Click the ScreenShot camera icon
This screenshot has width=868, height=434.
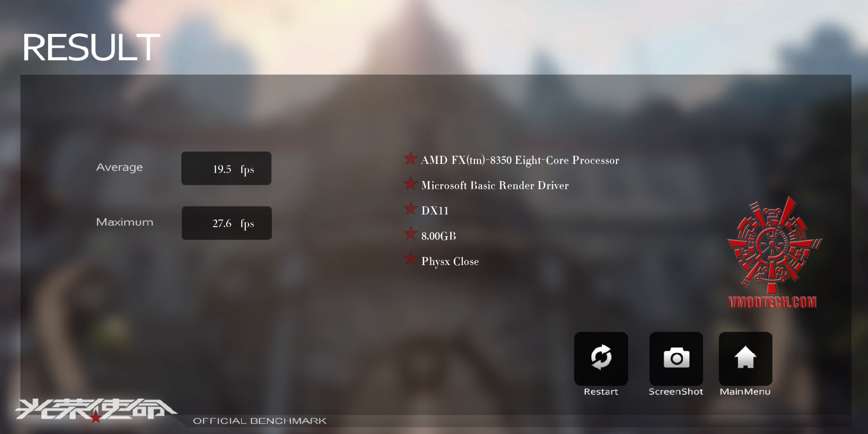click(x=676, y=358)
